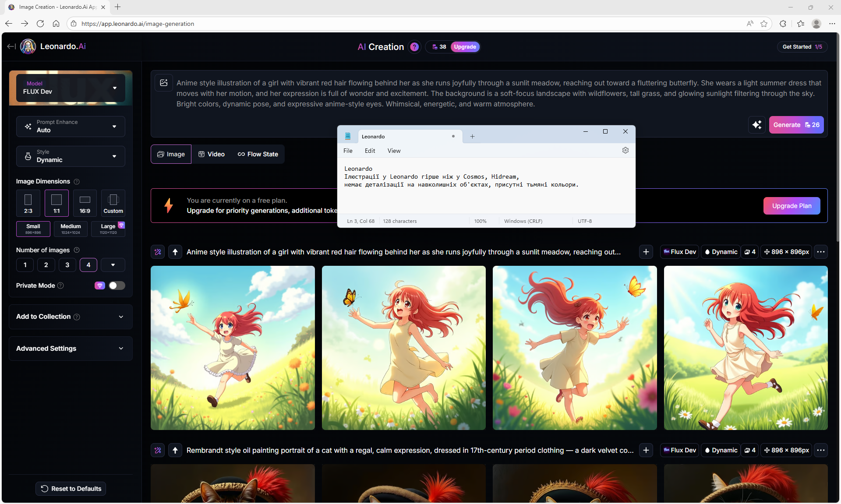Open the second anime girl thumbnail
The image size is (841, 504).
403,348
